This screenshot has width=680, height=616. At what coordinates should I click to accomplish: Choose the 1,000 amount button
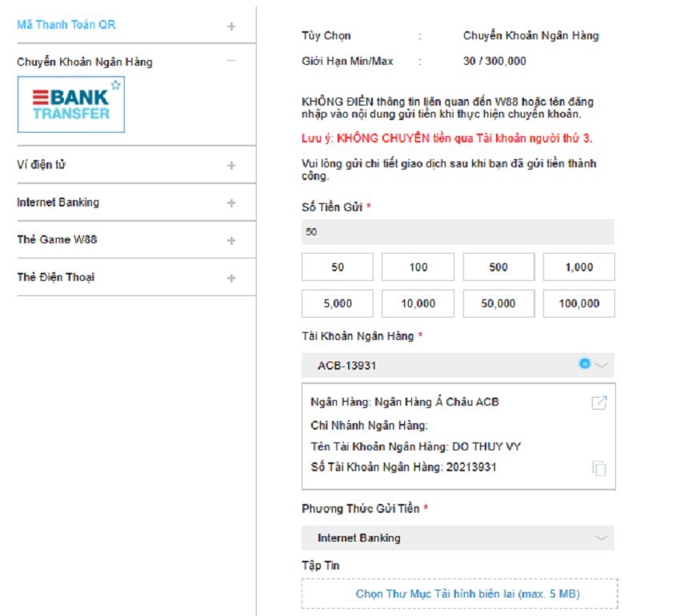[579, 267]
